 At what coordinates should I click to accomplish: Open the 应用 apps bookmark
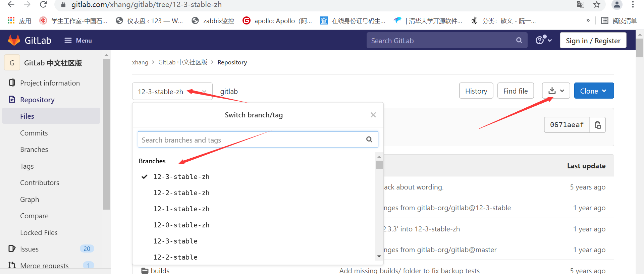point(19,21)
